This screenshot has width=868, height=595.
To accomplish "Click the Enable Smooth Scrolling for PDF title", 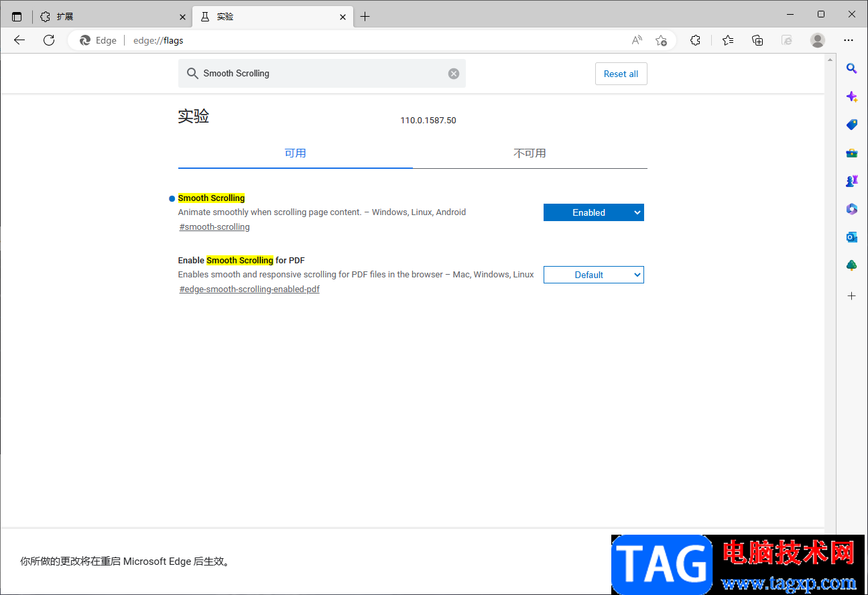I will [x=241, y=261].
